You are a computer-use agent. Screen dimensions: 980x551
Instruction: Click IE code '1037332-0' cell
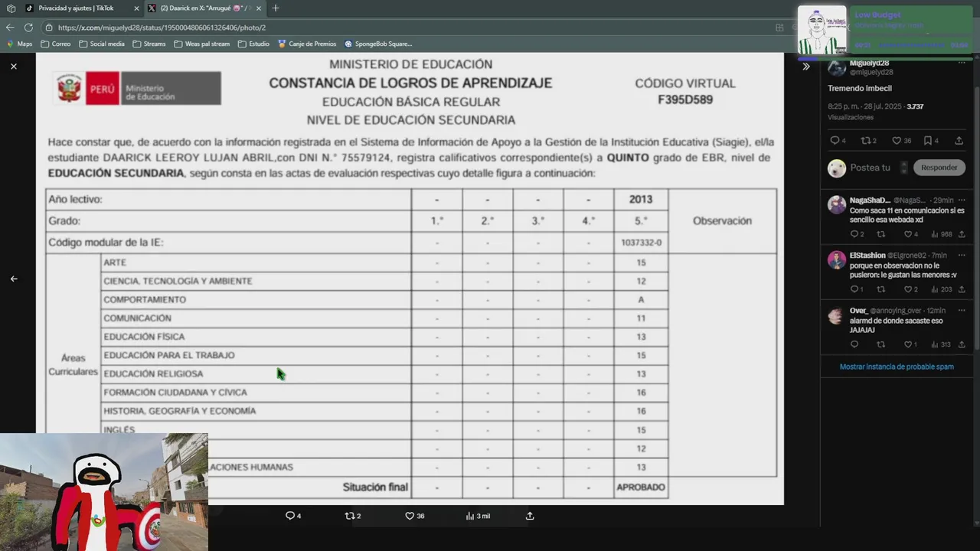pyautogui.click(x=641, y=243)
